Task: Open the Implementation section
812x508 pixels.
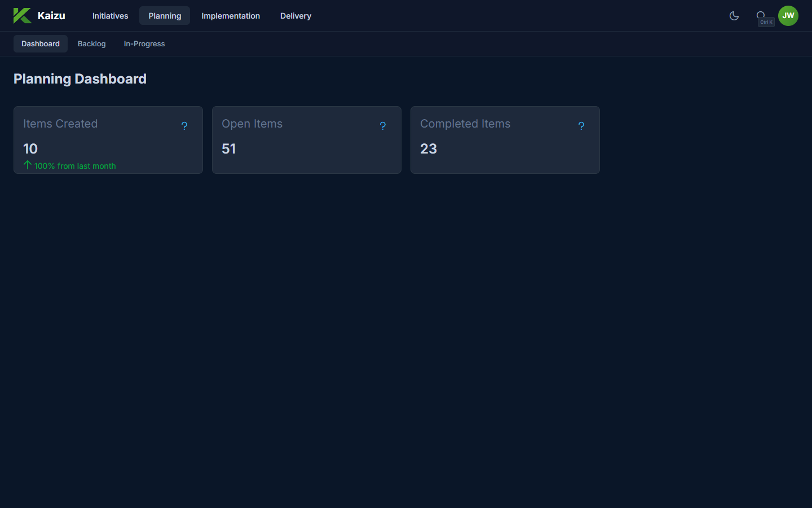Action: click(x=231, y=16)
